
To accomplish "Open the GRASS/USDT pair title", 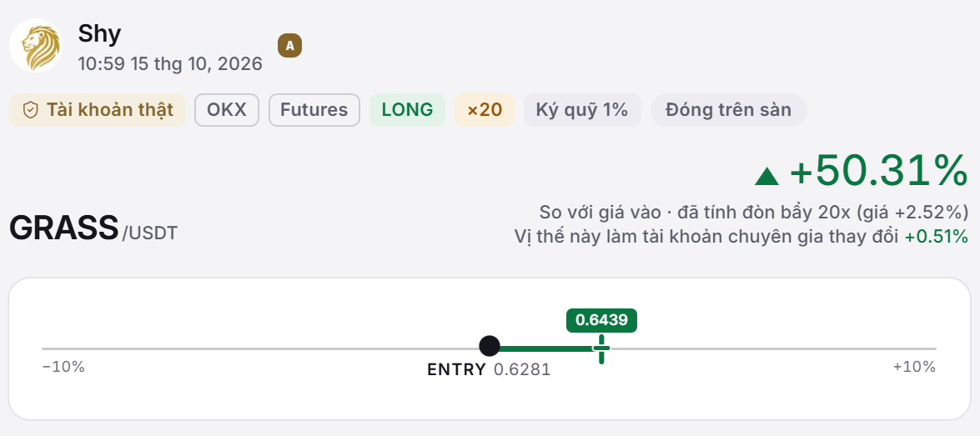I will coord(93,228).
